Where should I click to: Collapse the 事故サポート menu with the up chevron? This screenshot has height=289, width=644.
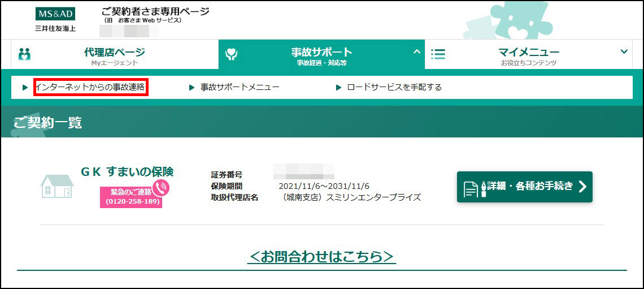(x=417, y=51)
